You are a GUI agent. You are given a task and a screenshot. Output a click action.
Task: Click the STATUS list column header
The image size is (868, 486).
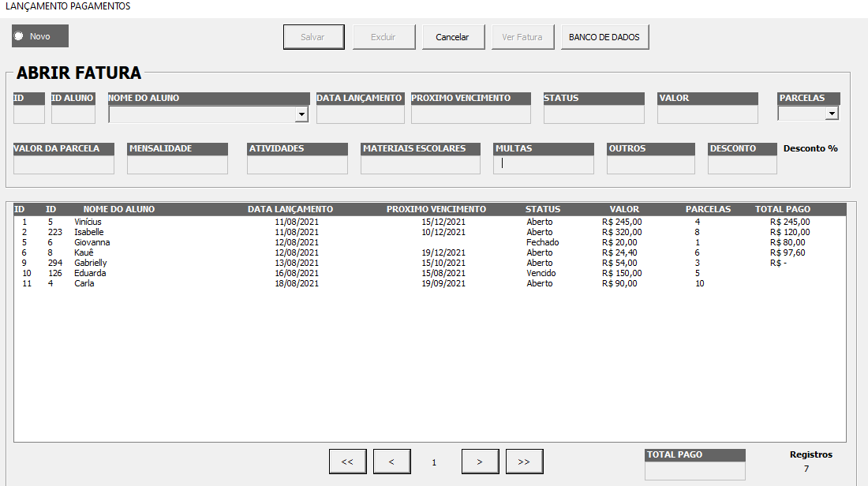pyautogui.click(x=543, y=209)
